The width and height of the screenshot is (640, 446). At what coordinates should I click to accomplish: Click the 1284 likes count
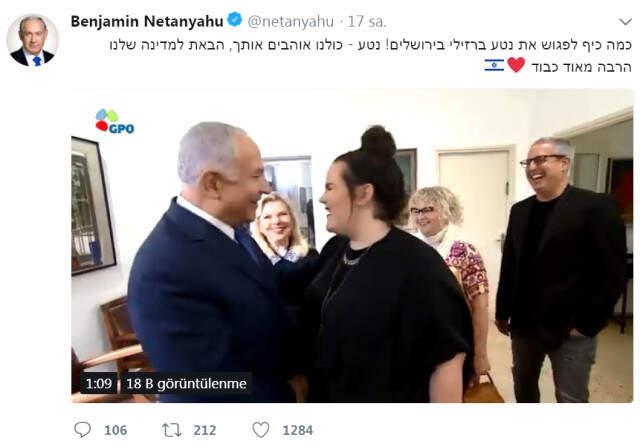click(298, 430)
